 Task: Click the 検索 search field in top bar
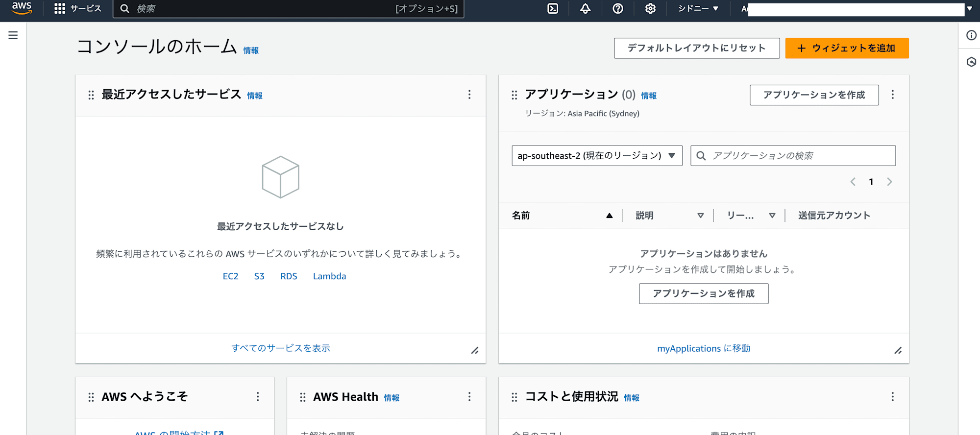tap(288, 8)
